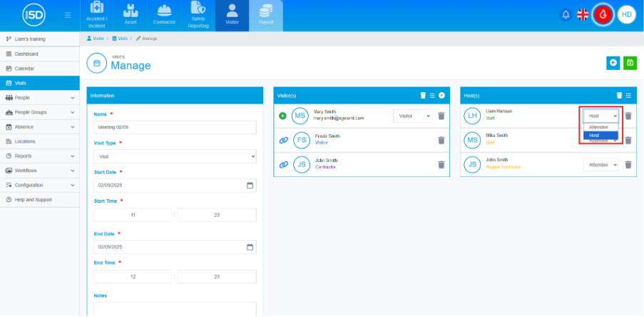
Task: Select Liam's training site entry
Action: click(x=40, y=39)
